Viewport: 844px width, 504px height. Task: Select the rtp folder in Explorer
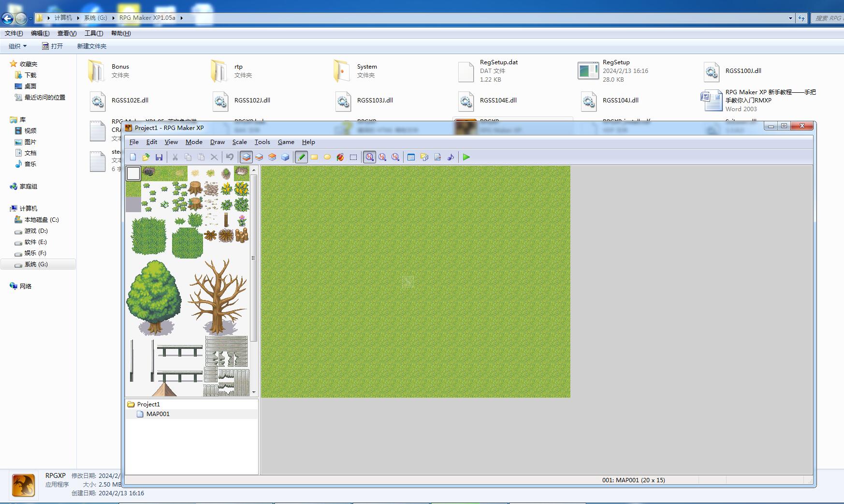(x=232, y=71)
